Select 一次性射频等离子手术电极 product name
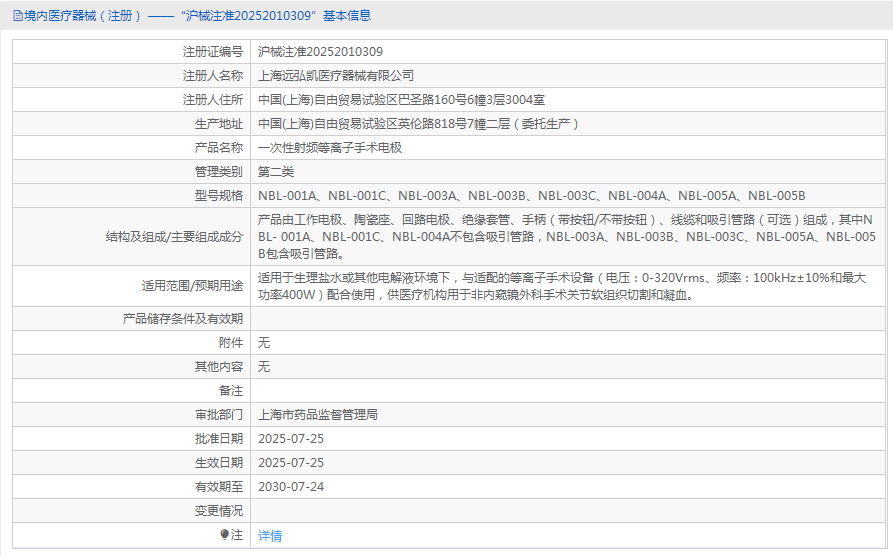This screenshot has height=557, width=893. (x=330, y=148)
